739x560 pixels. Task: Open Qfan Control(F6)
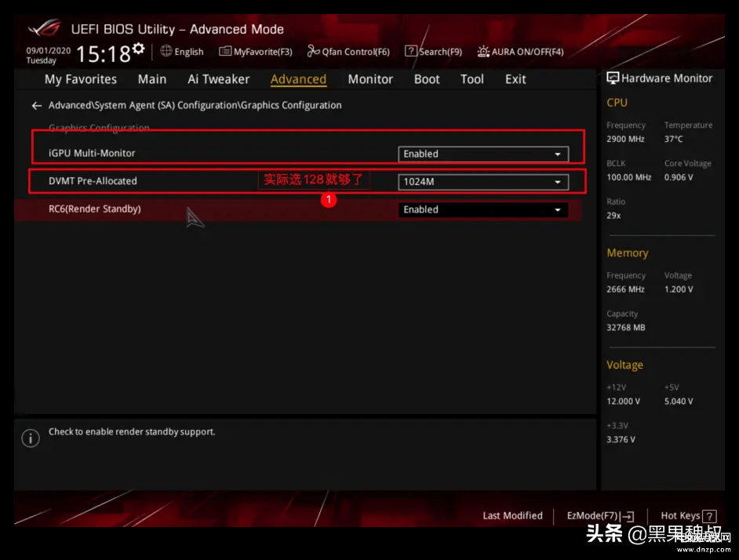pyautogui.click(x=348, y=52)
